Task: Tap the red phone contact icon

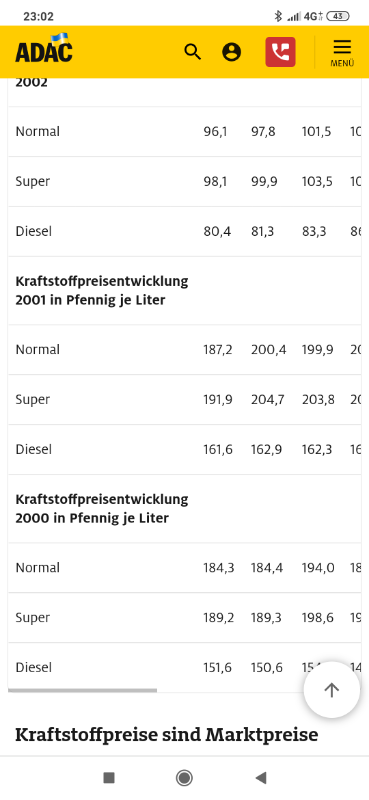Action: [x=280, y=52]
